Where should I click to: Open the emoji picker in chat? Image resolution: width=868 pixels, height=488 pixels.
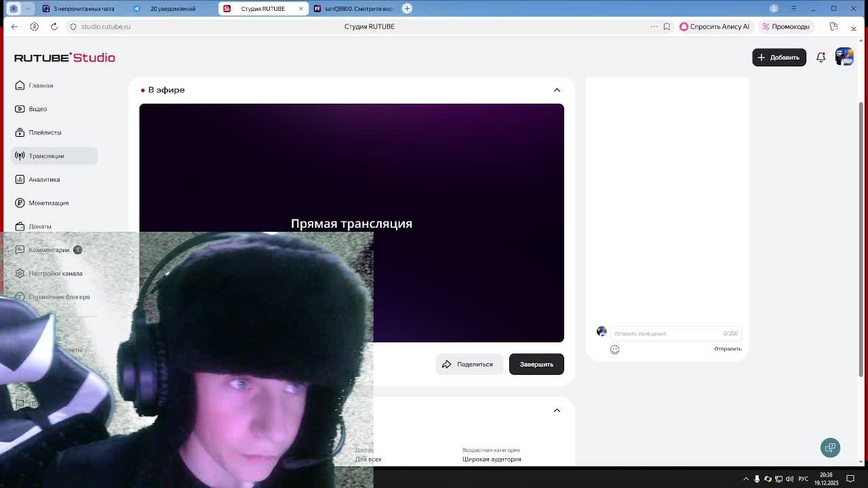[614, 350]
